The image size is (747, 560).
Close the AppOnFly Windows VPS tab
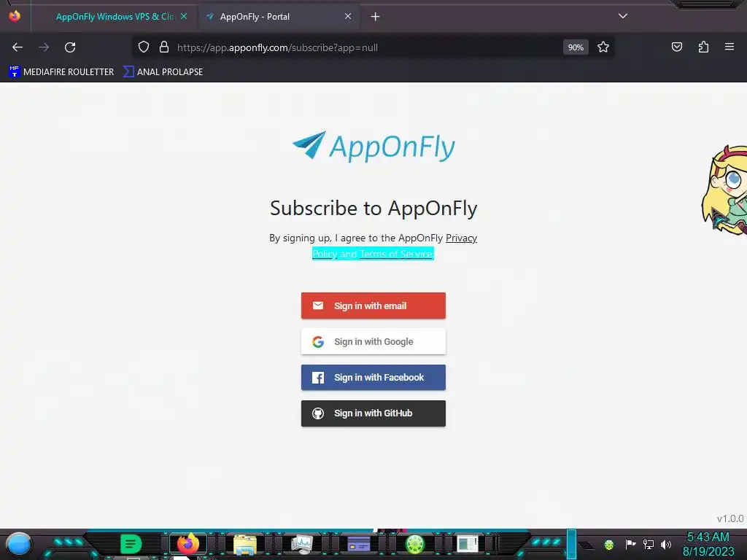[x=184, y=16]
